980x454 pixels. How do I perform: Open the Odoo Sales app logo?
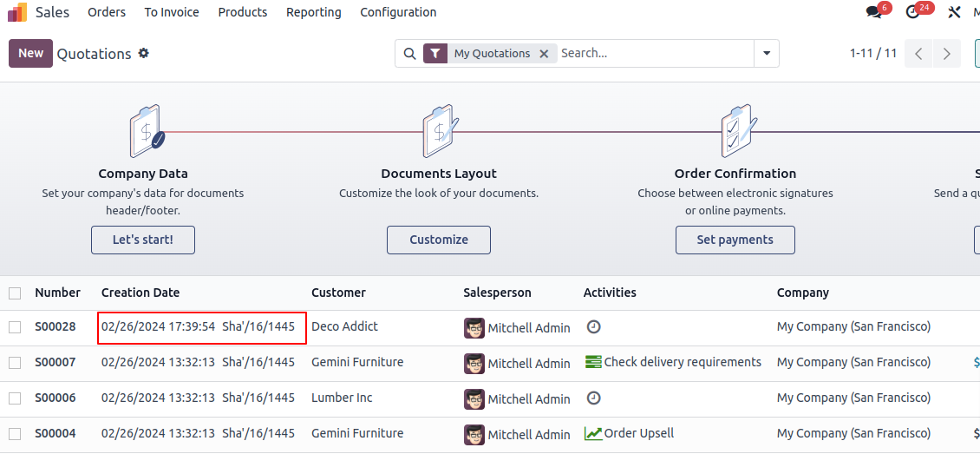[x=17, y=12]
